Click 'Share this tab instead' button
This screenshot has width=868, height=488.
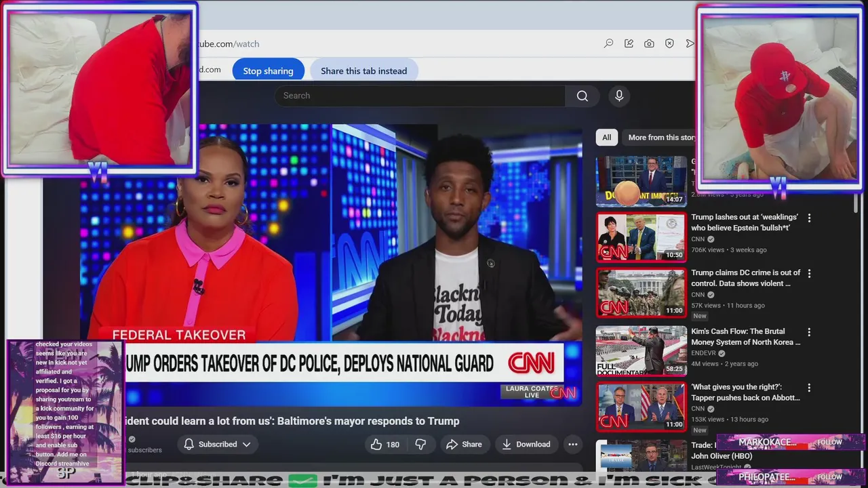363,70
